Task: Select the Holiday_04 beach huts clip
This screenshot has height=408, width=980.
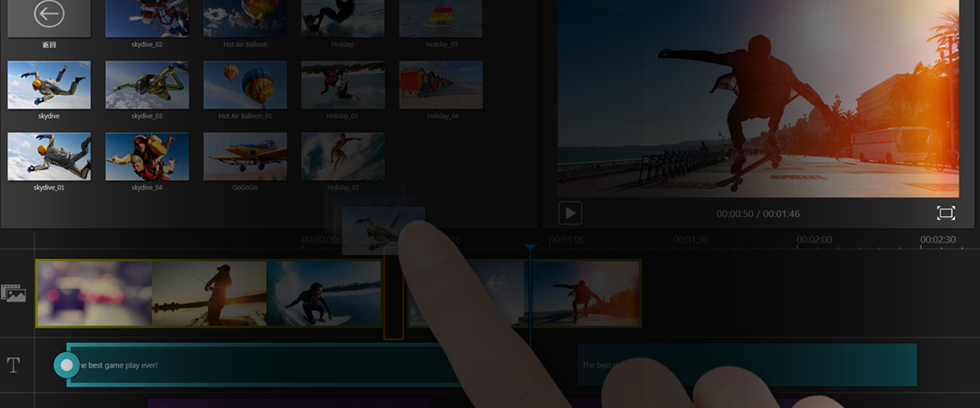Action: pyautogui.click(x=441, y=85)
